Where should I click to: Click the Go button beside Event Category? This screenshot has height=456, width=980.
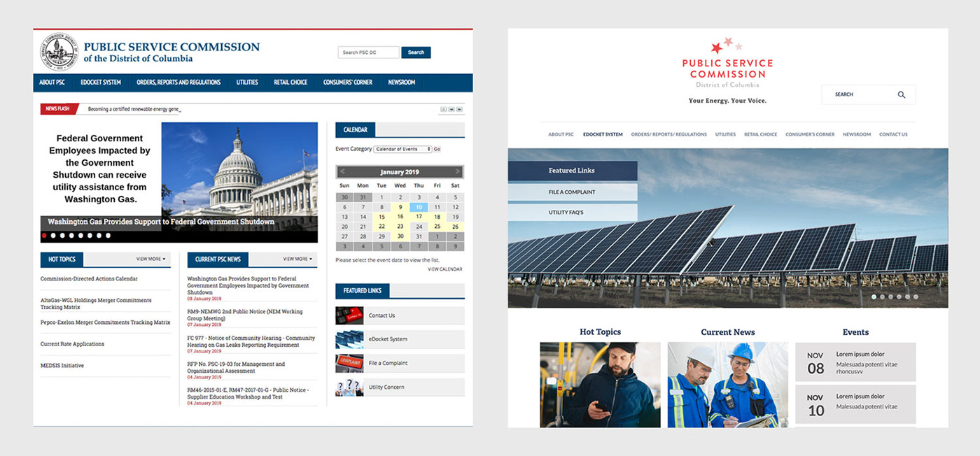437,149
